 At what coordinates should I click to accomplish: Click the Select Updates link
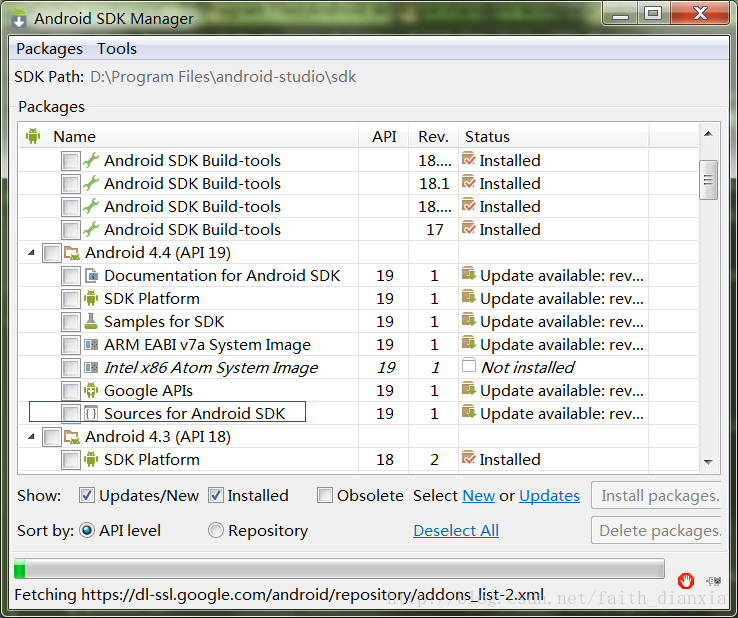[549, 496]
